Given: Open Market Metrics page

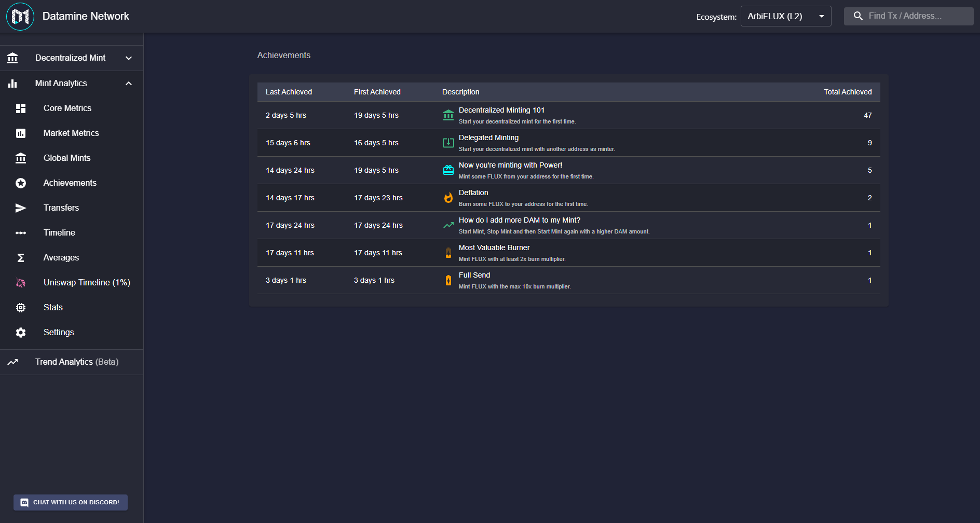Looking at the screenshot, I should tap(72, 133).
